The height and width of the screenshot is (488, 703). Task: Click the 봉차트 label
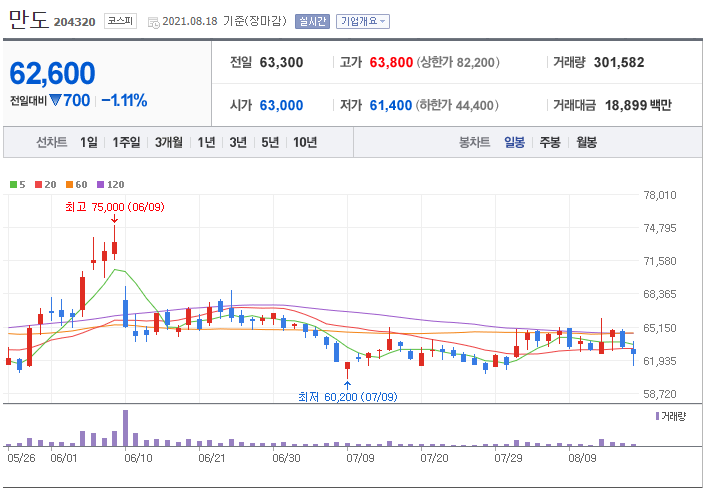tap(474, 143)
